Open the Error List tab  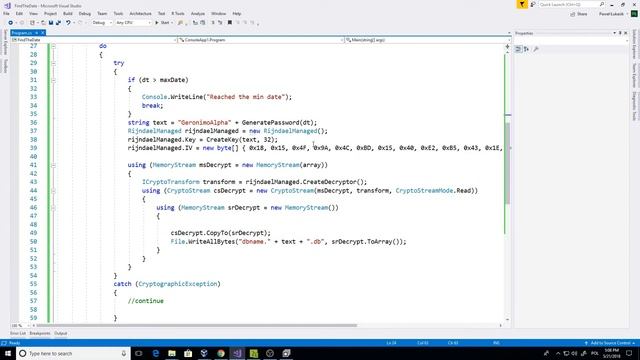click(x=18, y=333)
